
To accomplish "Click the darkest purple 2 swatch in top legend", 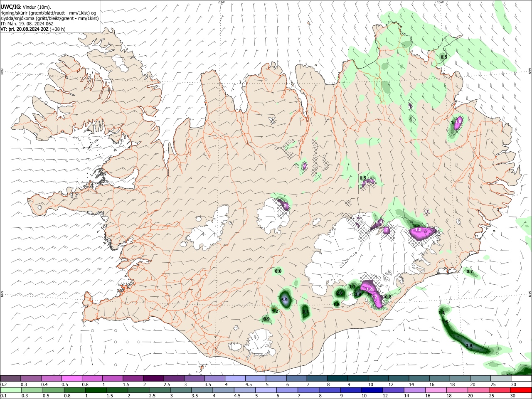I will (153, 378).
